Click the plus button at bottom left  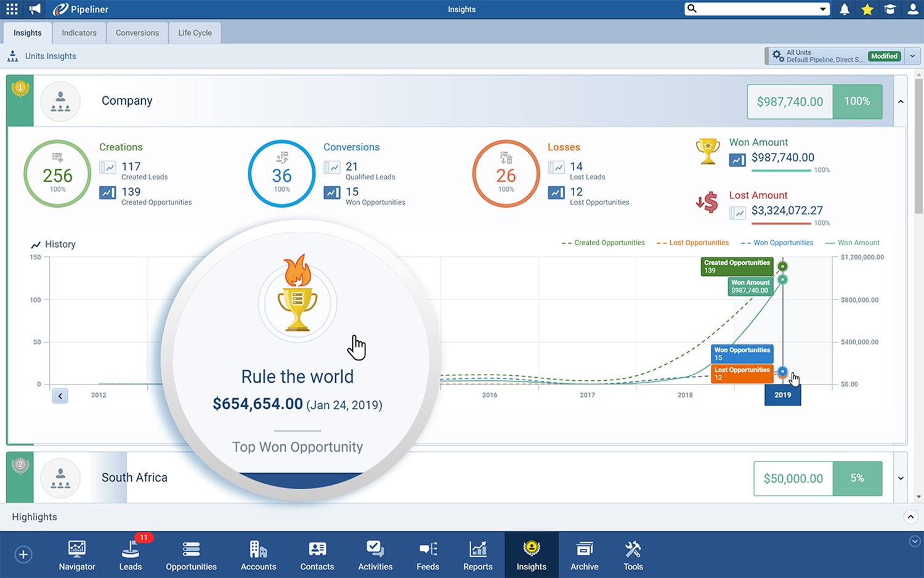(x=23, y=555)
